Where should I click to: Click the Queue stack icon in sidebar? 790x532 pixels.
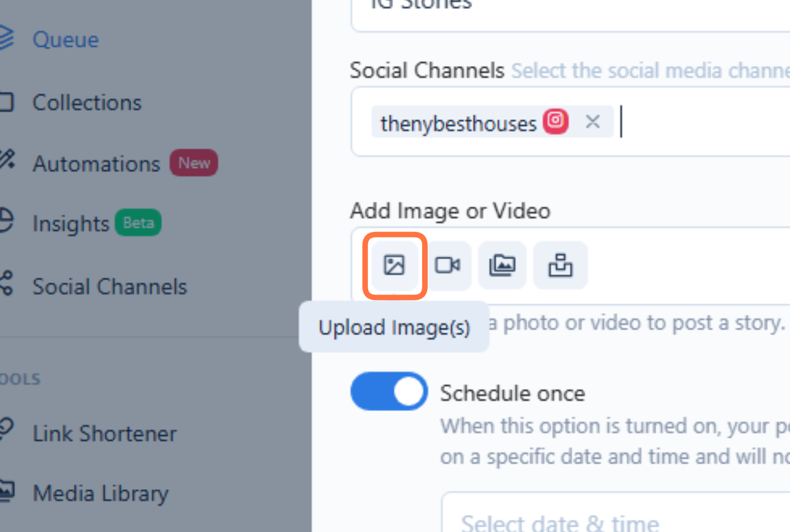[x=6, y=38]
